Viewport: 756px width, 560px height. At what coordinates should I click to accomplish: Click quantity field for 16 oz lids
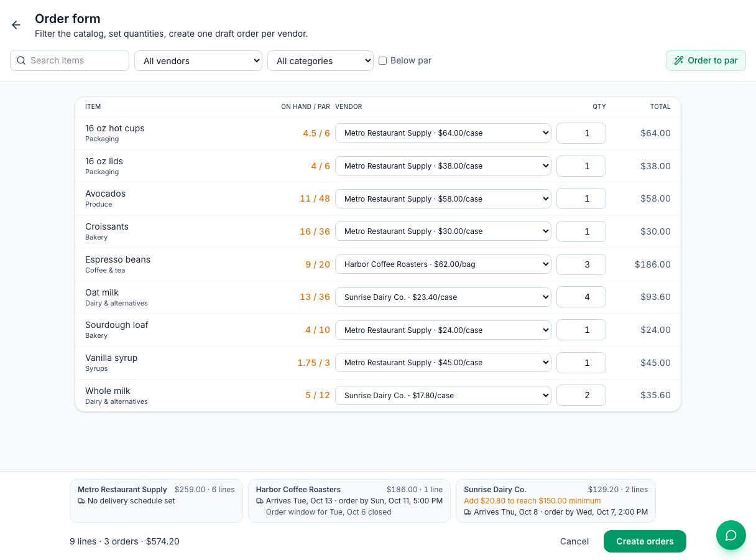point(581,166)
